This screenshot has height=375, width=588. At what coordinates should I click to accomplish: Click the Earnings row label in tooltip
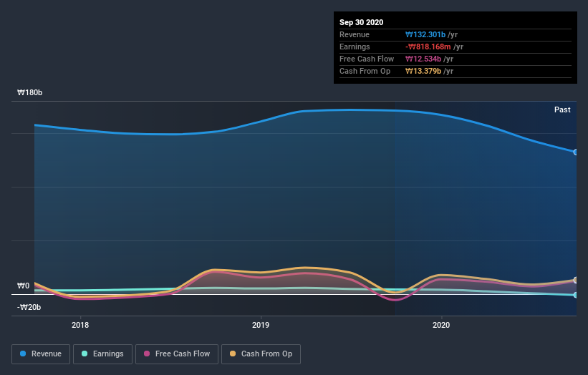[x=355, y=47]
